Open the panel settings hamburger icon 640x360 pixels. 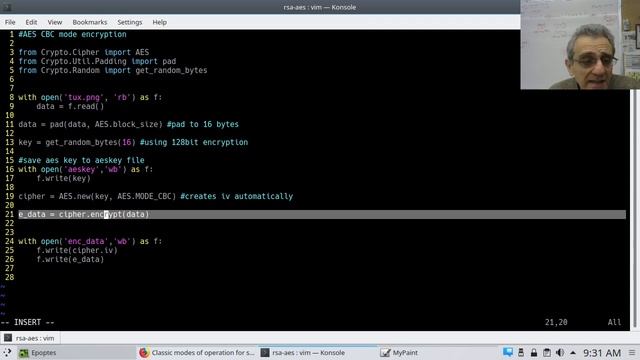632,353
